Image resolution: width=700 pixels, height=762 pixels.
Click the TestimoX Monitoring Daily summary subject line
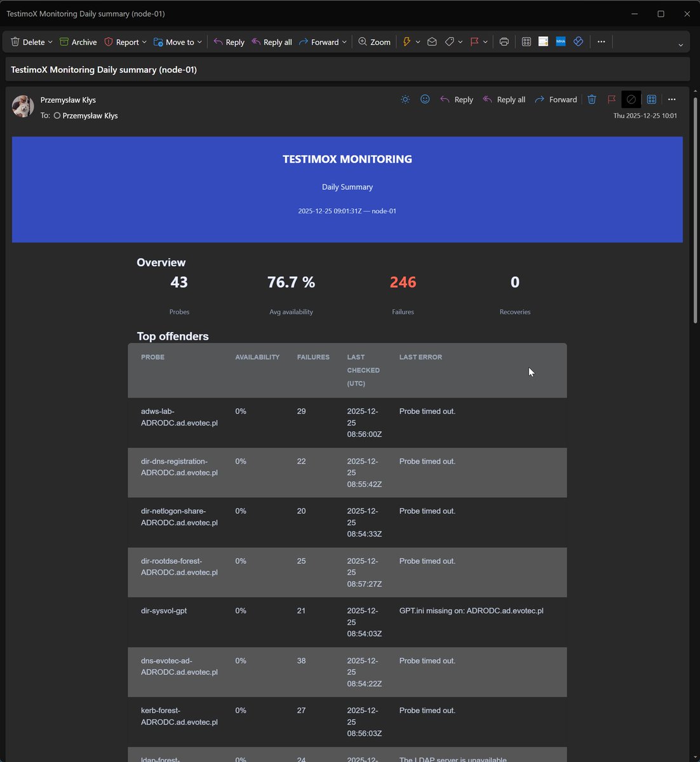click(x=104, y=70)
